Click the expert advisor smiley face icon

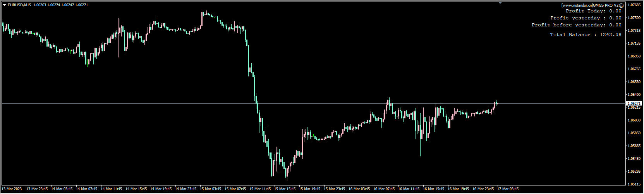point(622,5)
